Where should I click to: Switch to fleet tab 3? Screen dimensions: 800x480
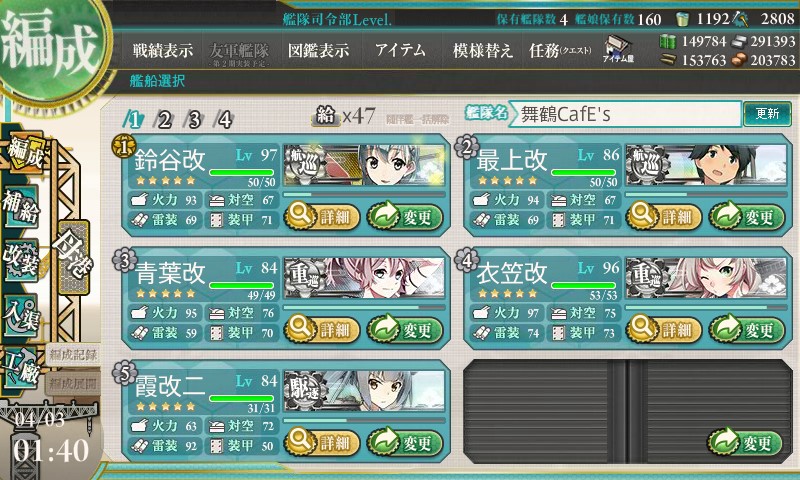(194, 120)
